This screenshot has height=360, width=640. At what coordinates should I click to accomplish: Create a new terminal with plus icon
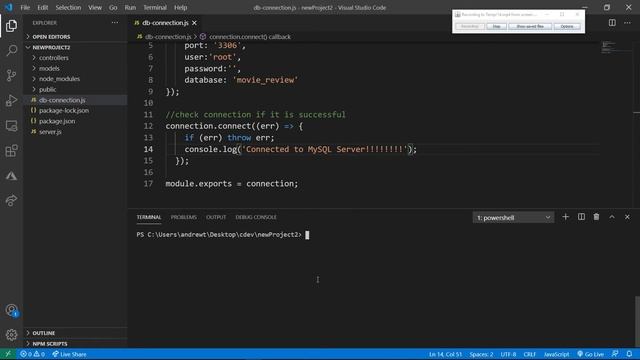[565, 217]
